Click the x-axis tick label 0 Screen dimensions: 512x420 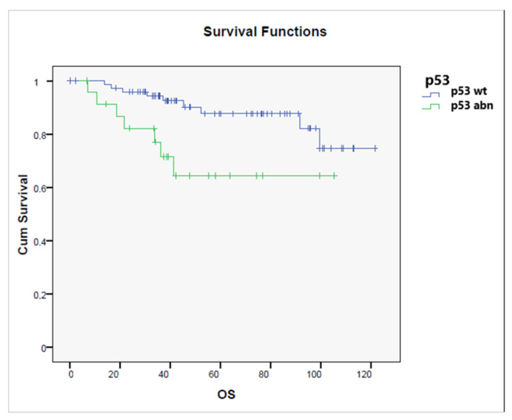click(x=71, y=374)
